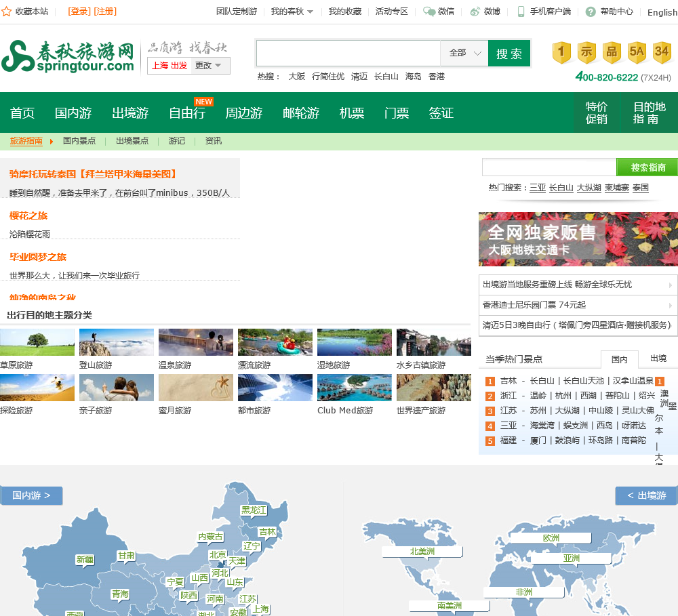
Task: Select 欧洲 on the world map
Action: coord(551,538)
